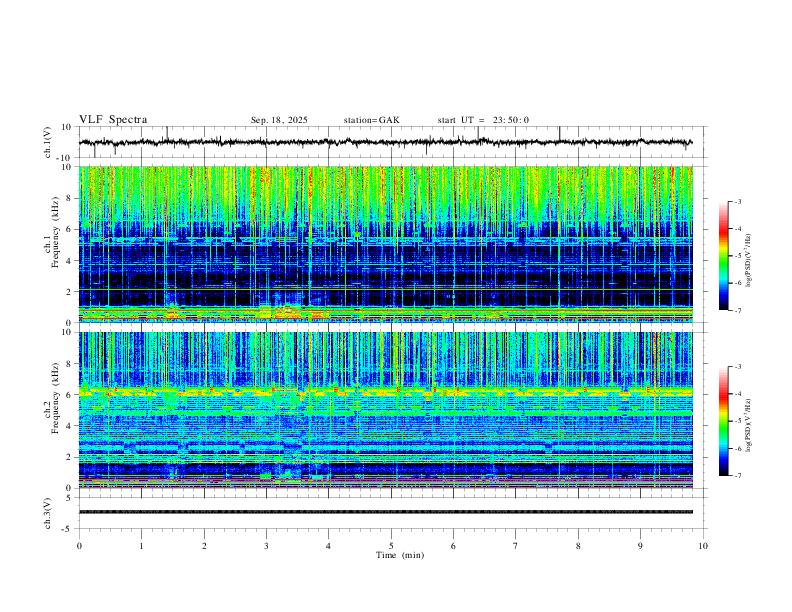This screenshot has width=792, height=612.
Task: Click the 'VLF Spectra' title text
Action: [x=113, y=120]
